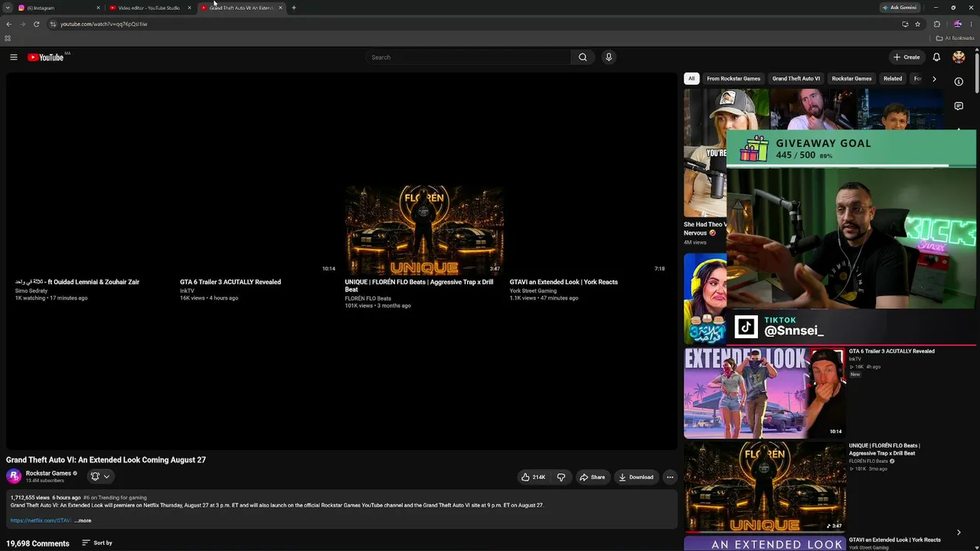
Task: Open the browser Extensions puzzle icon
Action: tap(936, 24)
